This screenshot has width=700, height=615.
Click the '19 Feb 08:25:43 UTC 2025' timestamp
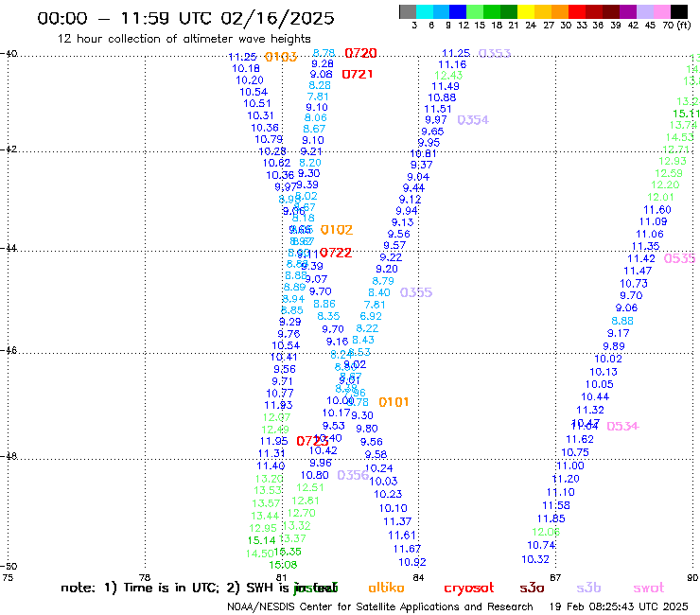619,606
